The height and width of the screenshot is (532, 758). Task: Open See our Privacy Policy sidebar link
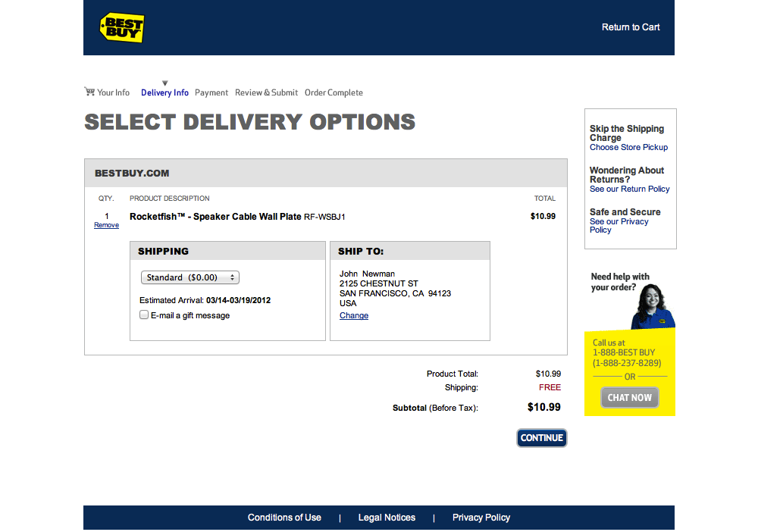pos(619,226)
